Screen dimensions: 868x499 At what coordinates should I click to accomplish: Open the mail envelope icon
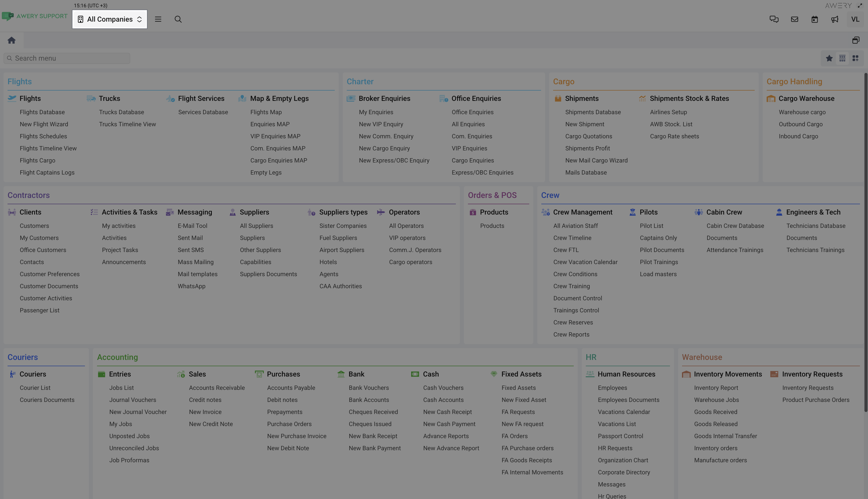(794, 19)
